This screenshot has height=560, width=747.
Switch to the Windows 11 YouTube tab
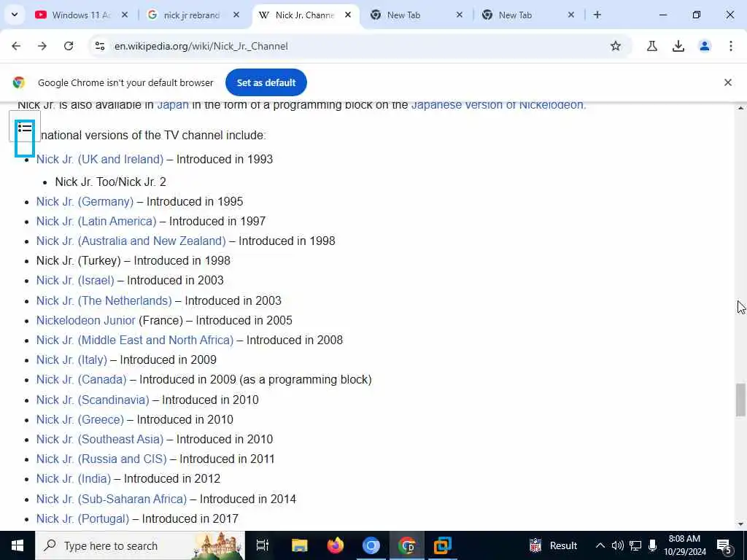click(x=82, y=15)
